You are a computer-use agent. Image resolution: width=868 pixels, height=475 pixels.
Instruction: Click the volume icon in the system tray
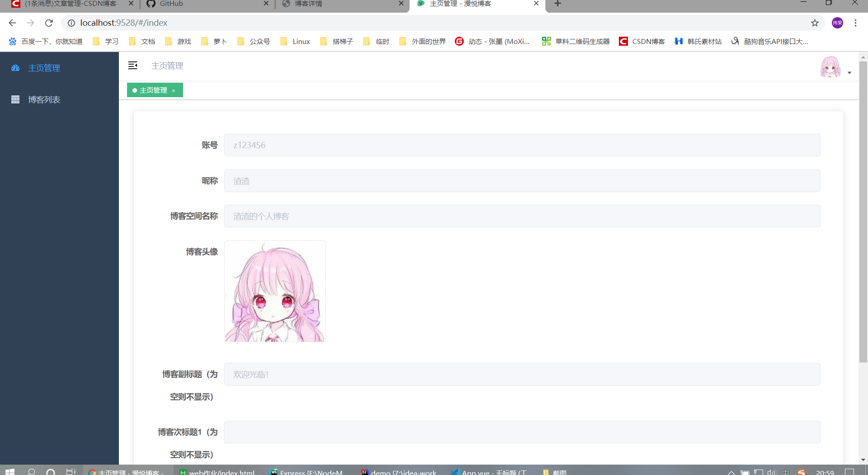(772, 471)
